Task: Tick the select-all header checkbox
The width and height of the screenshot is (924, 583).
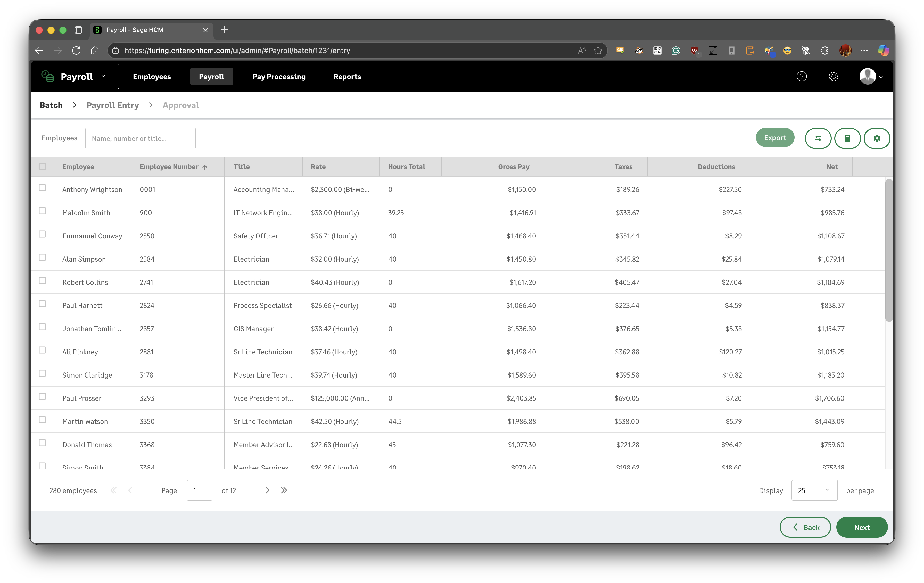Action: (42, 166)
